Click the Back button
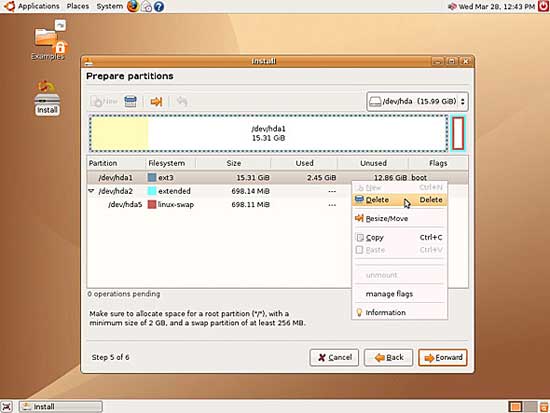Viewport: 550px width, 413px height. pyautogui.click(x=388, y=358)
